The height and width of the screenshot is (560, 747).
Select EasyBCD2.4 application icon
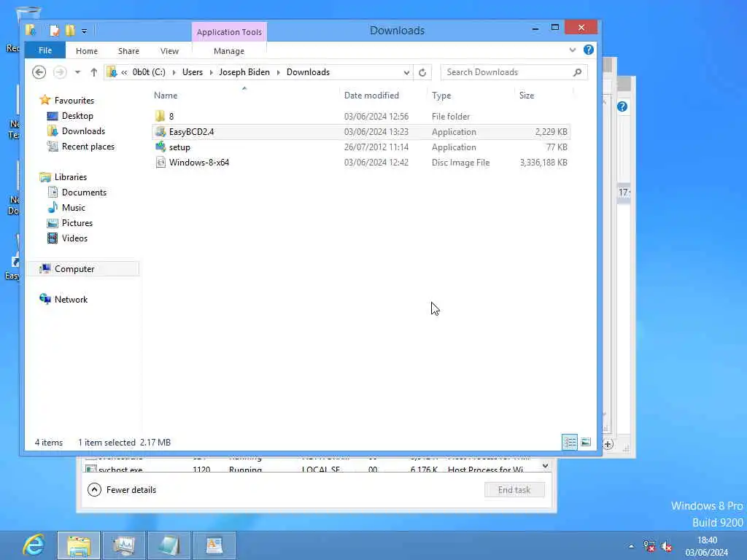[160, 132]
